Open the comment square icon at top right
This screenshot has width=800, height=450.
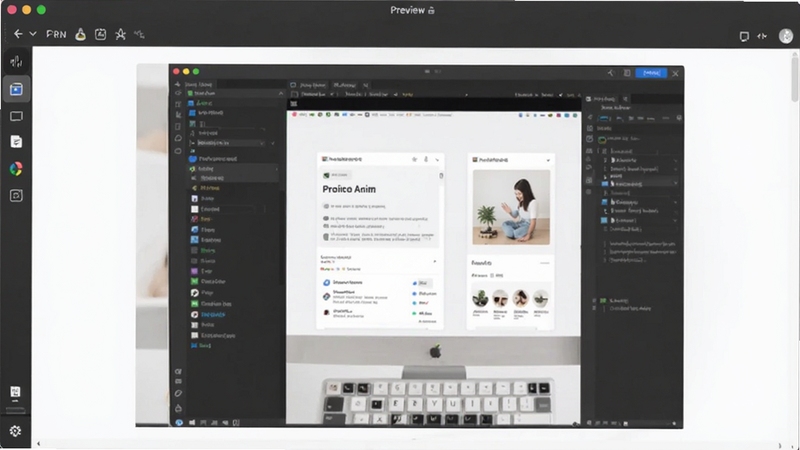(x=744, y=36)
